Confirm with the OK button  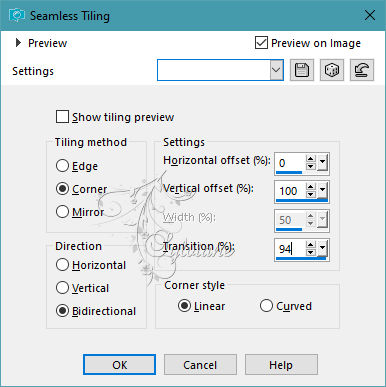(119, 365)
